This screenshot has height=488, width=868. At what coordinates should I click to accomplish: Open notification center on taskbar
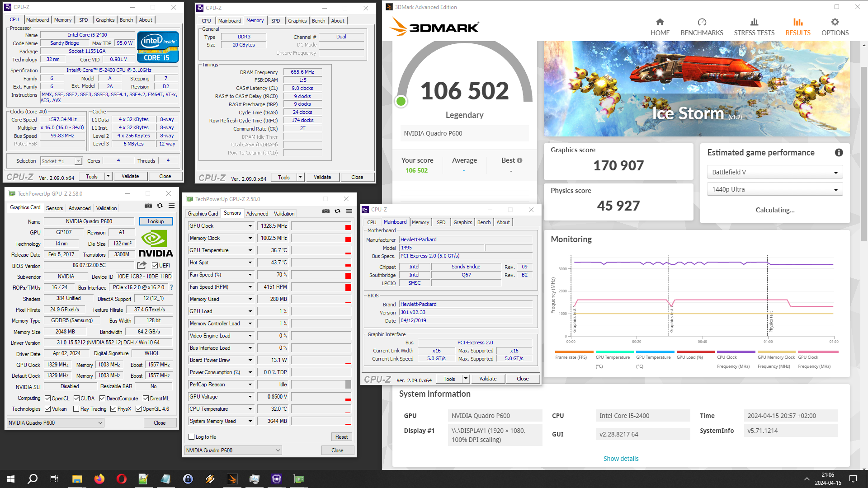click(853, 479)
